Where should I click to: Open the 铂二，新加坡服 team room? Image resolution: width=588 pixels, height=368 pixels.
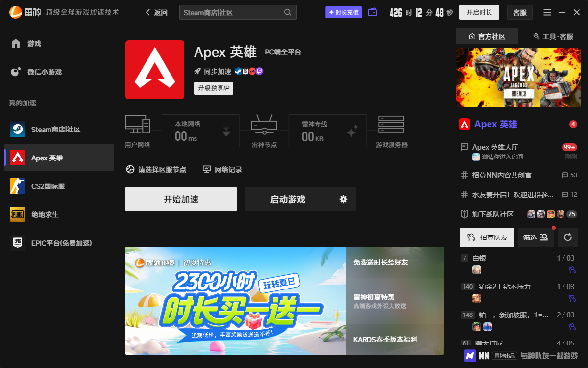pos(518,321)
